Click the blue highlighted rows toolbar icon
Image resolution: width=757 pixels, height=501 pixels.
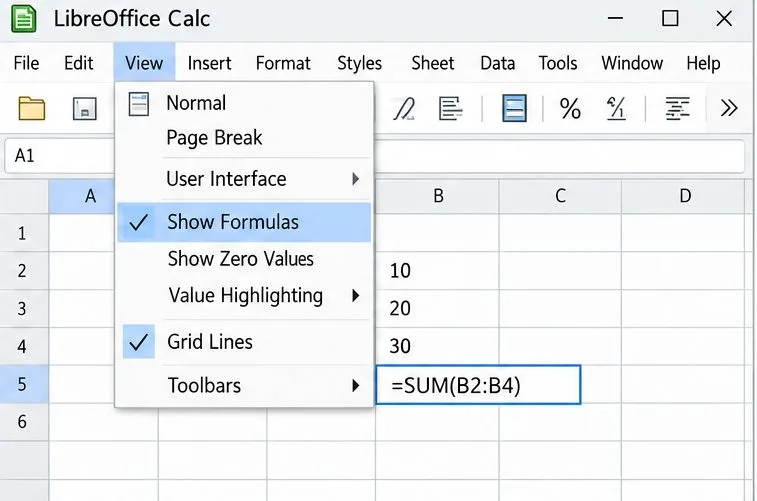[x=514, y=108]
